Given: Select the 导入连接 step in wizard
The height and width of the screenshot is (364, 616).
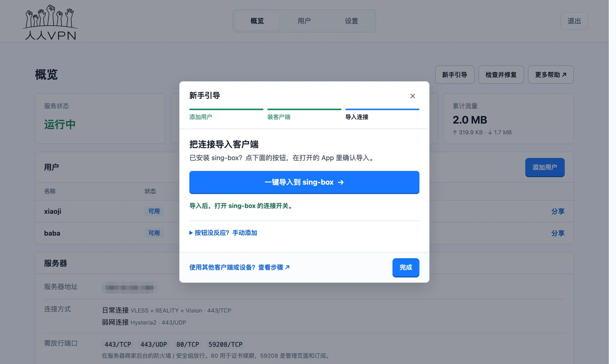Looking at the screenshot, I should coord(382,115).
